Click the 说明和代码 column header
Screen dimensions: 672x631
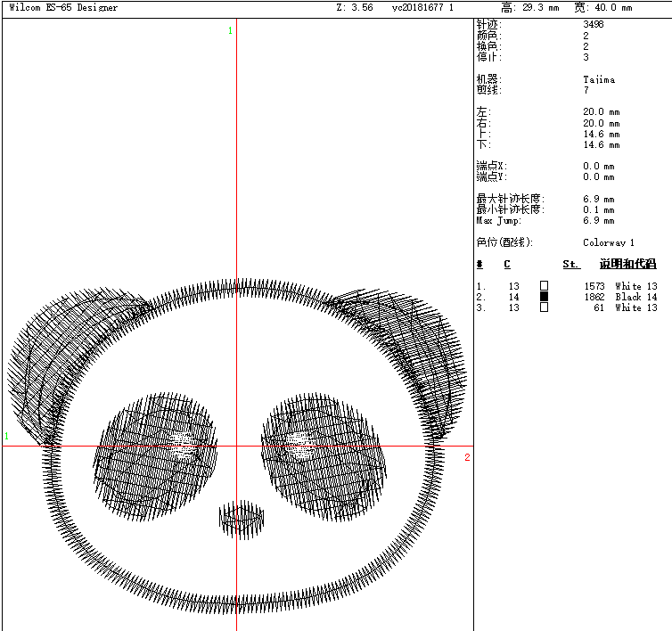tap(627, 265)
